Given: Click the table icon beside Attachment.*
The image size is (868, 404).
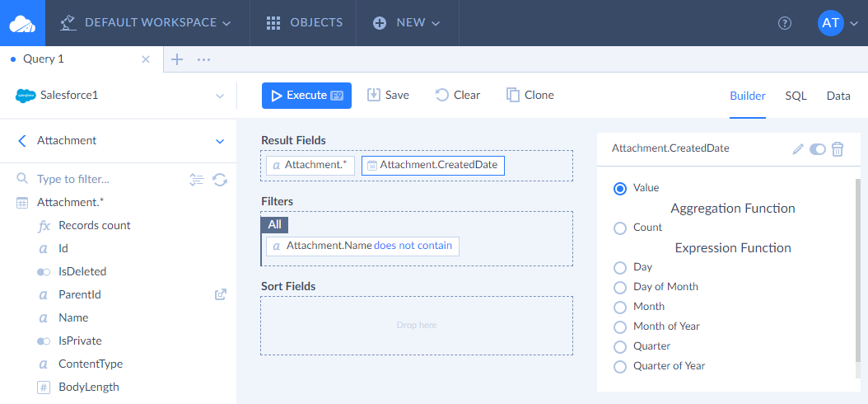Looking at the screenshot, I should tap(21, 203).
